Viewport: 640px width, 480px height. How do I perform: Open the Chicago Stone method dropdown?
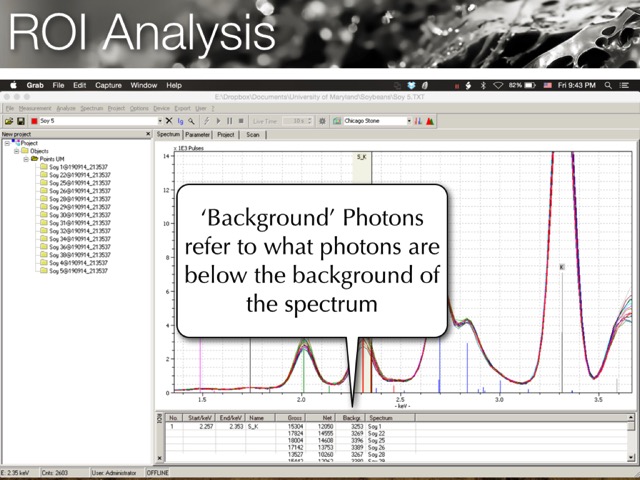point(409,121)
